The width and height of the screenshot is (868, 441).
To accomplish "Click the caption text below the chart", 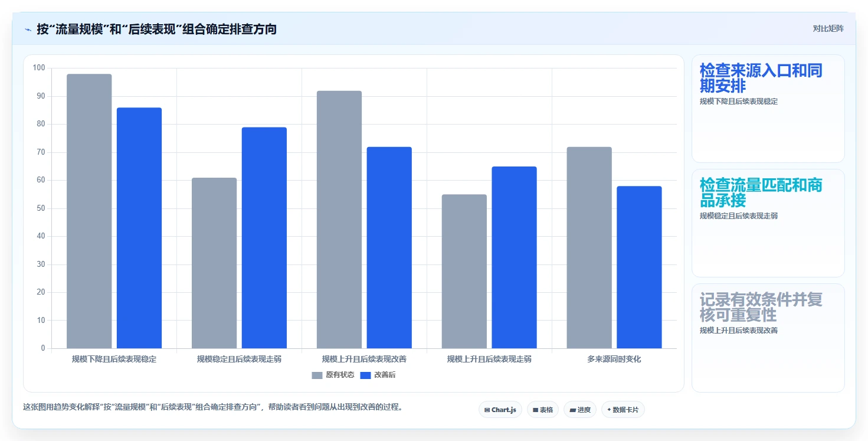I will point(212,407).
